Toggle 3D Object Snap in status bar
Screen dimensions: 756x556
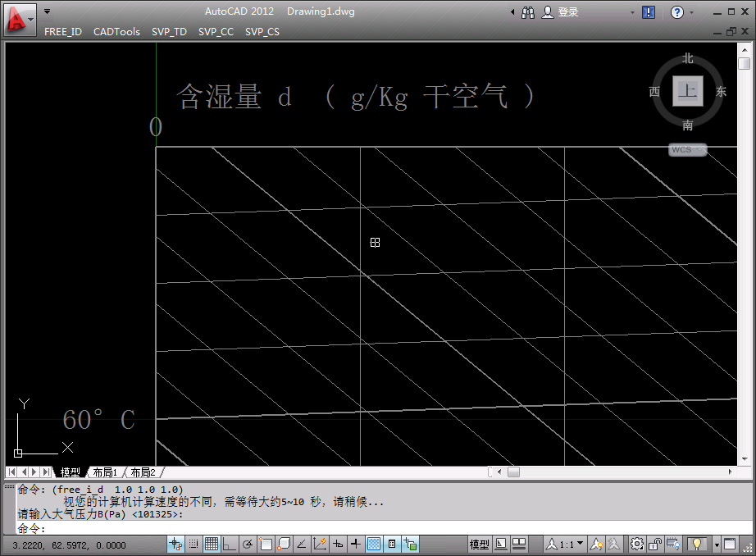click(x=284, y=545)
